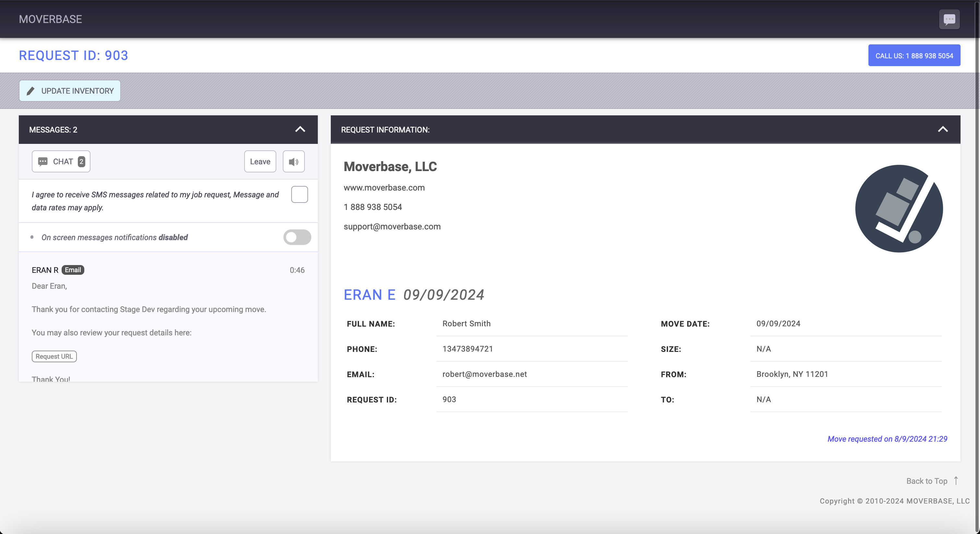Toggle on-screen message notifications switch
The image size is (980, 534).
tap(297, 237)
